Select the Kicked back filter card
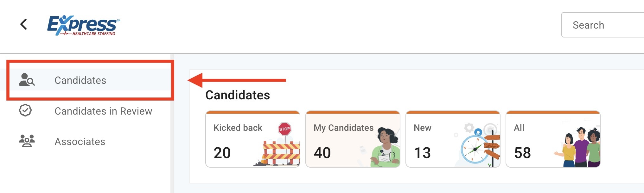This screenshot has height=193, width=644. coord(238,128)
